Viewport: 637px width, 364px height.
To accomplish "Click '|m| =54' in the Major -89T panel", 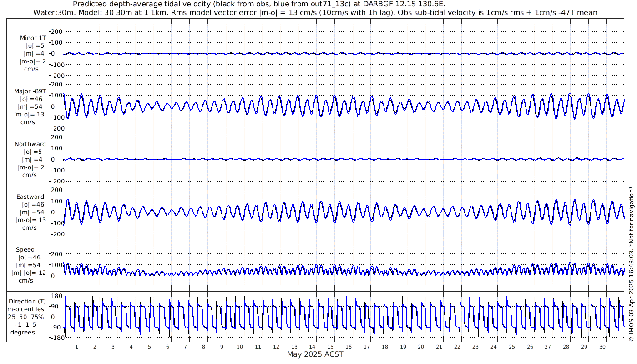I will coord(32,107).
